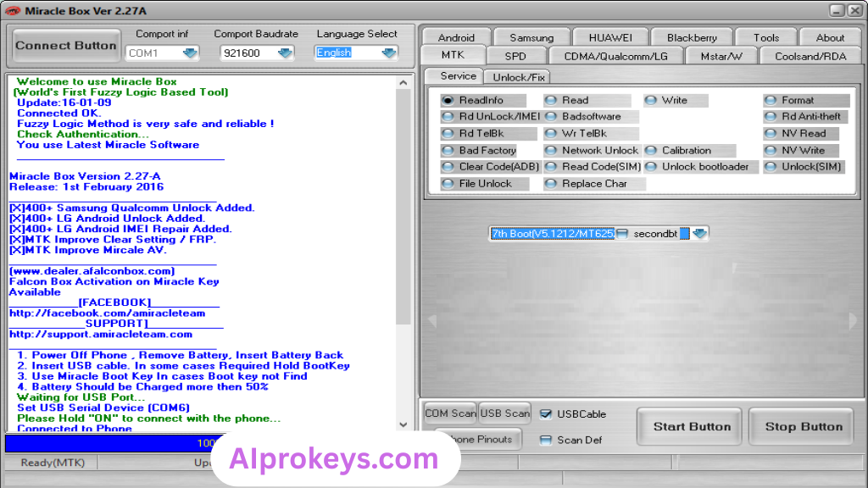
Task: Select the SPD tab
Action: click(515, 56)
